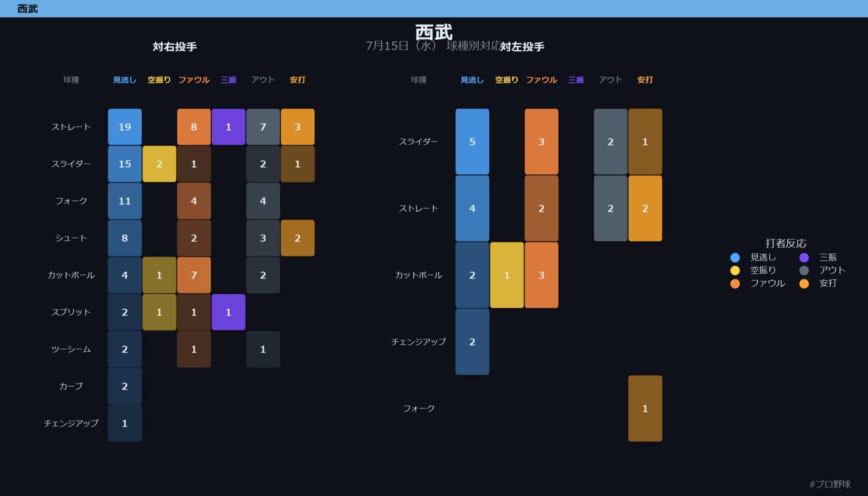This screenshot has height=496, width=868.
Task: Click 安打 column header in 対左投手 panel
Action: 645,80
